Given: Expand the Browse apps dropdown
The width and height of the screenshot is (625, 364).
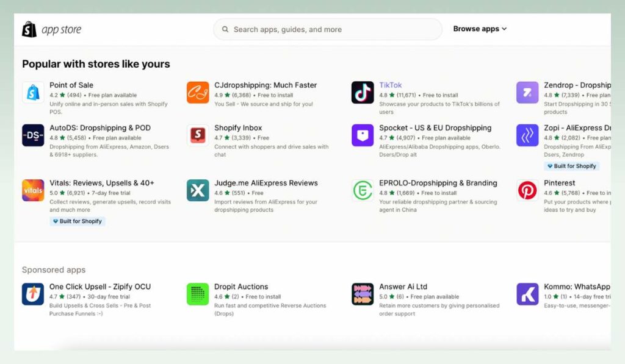Looking at the screenshot, I should click(x=480, y=29).
